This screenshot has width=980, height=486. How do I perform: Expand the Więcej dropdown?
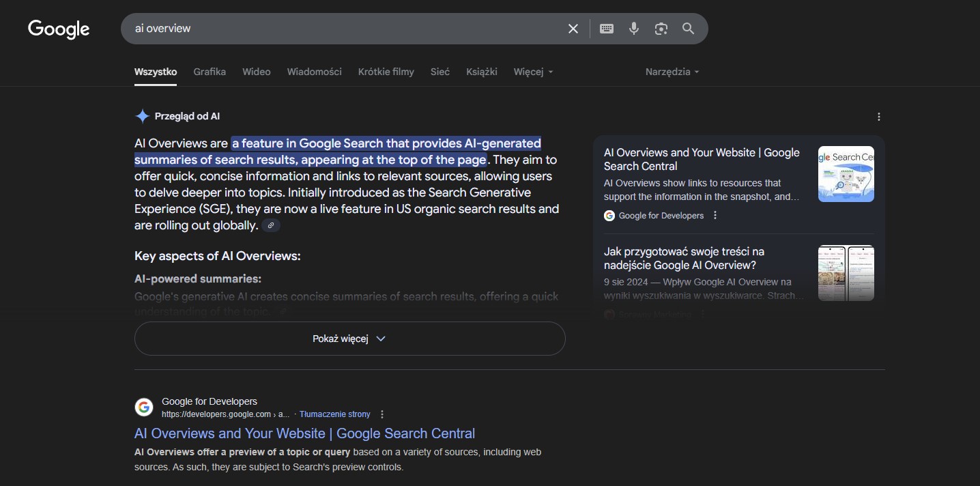(533, 72)
